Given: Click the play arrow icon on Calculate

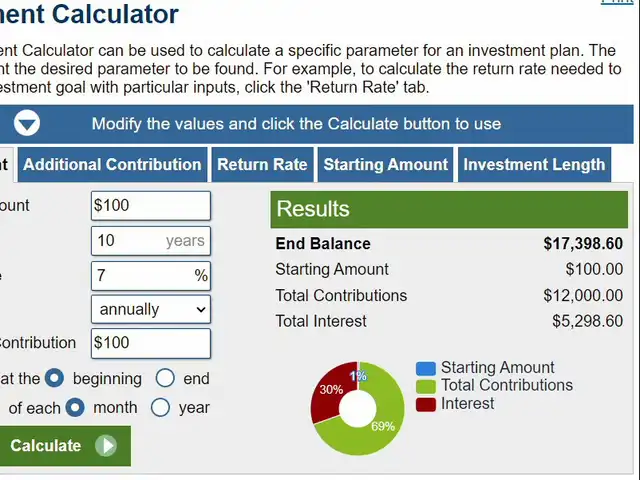Looking at the screenshot, I should pos(106,445).
